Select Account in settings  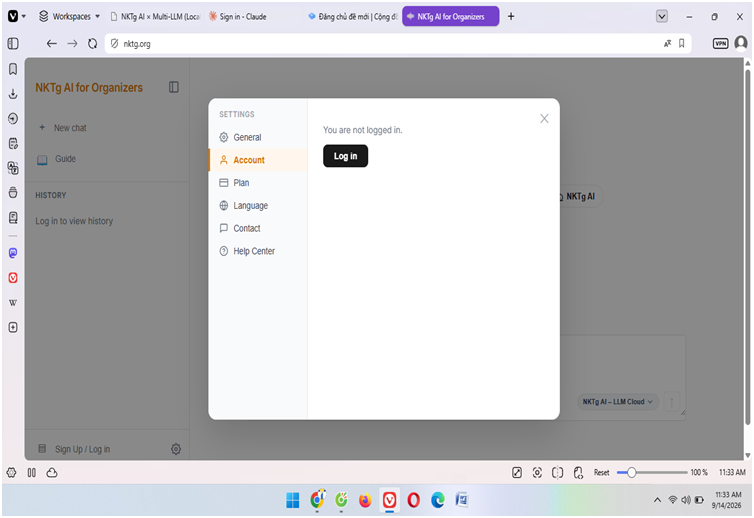tap(258, 160)
